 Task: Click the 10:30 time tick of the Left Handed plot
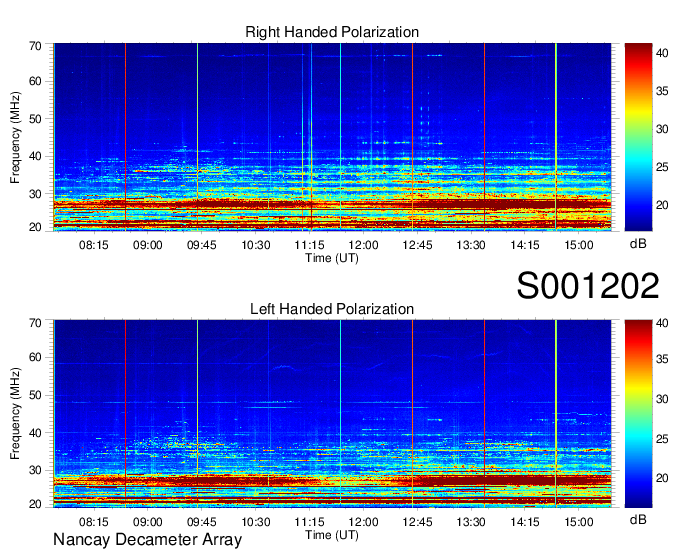[255, 522]
